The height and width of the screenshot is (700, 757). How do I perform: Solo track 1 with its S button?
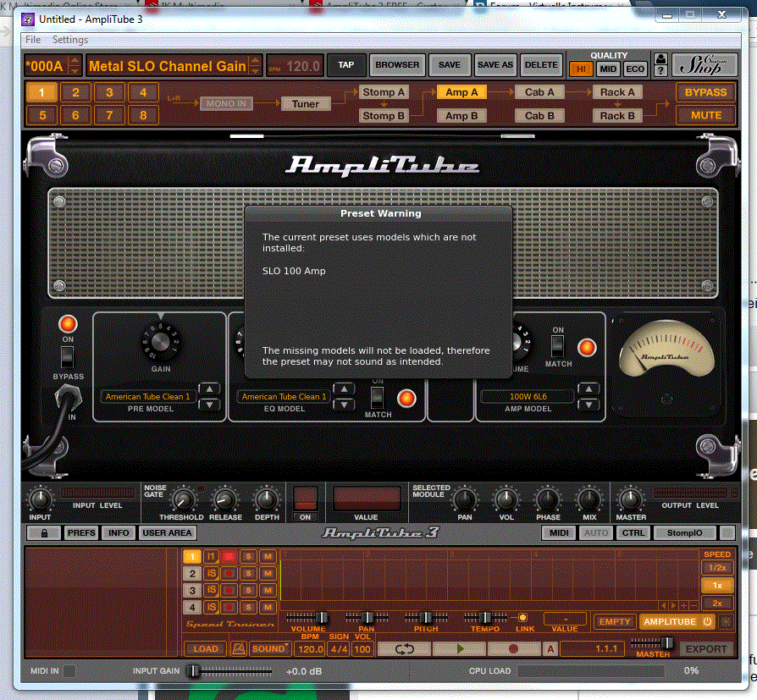click(248, 557)
